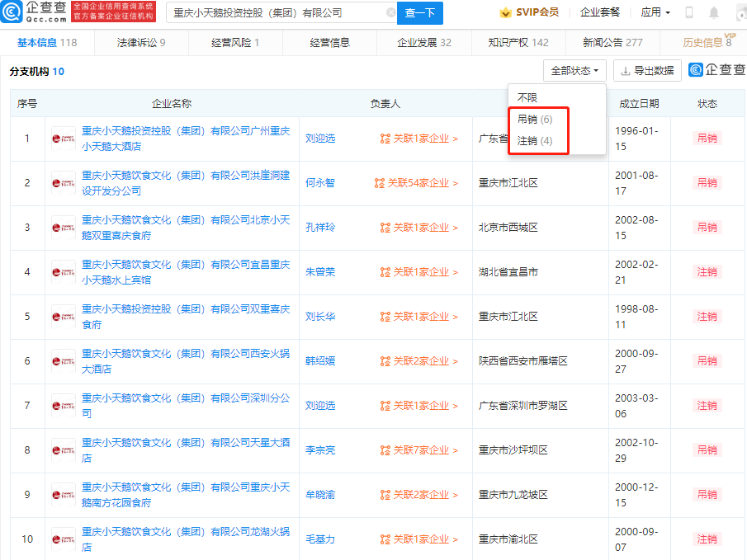Open the 应用 dropdown menu
The image size is (747, 560).
coord(655,13)
